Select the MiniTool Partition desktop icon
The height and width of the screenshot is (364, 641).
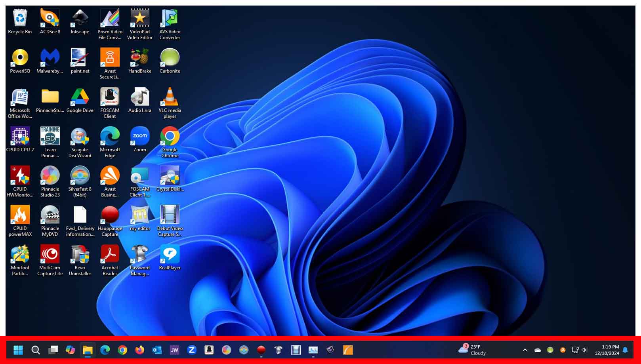pyautogui.click(x=20, y=260)
